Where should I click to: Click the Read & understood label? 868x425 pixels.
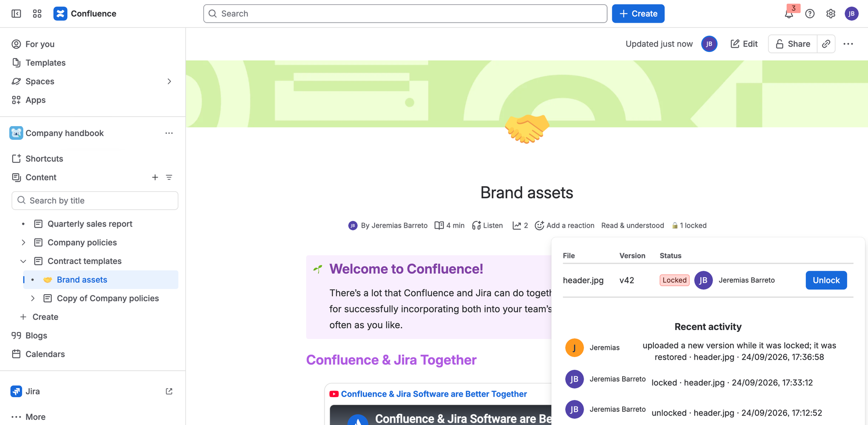coord(633,226)
